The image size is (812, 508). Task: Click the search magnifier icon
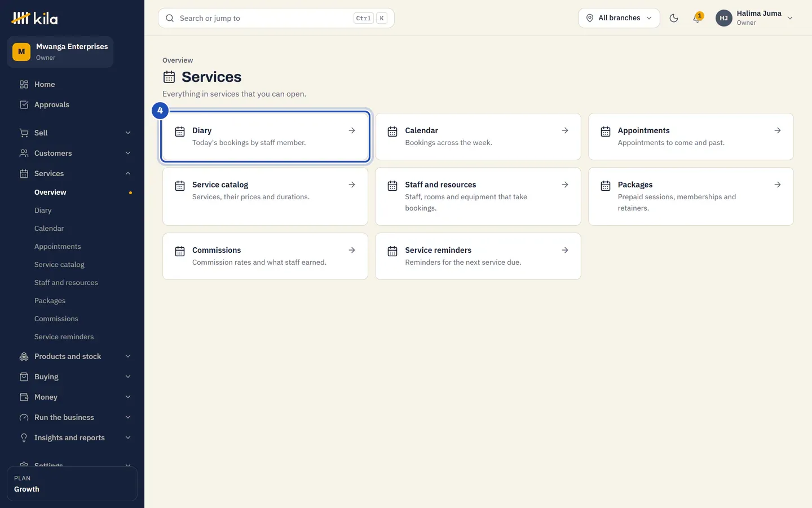170,18
